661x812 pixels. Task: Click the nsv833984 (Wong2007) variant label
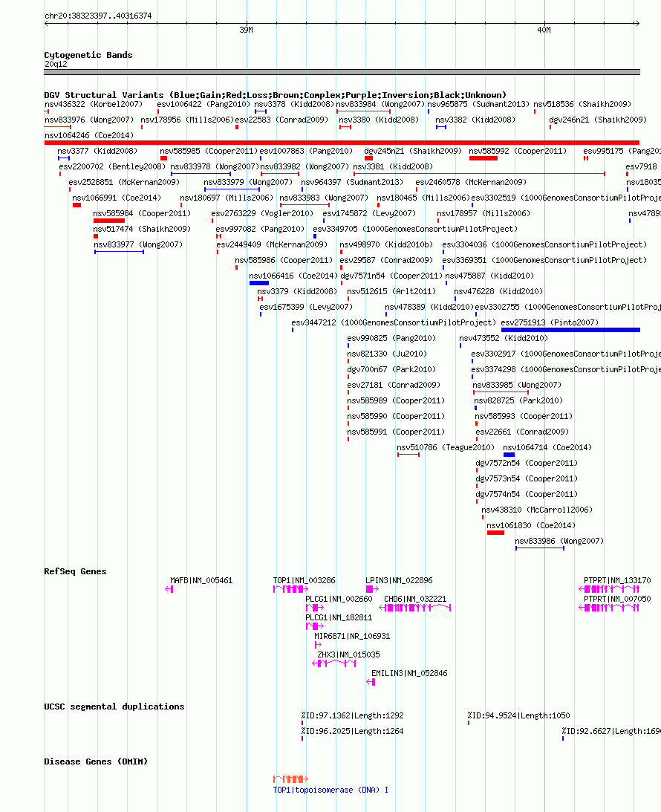tap(380, 104)
